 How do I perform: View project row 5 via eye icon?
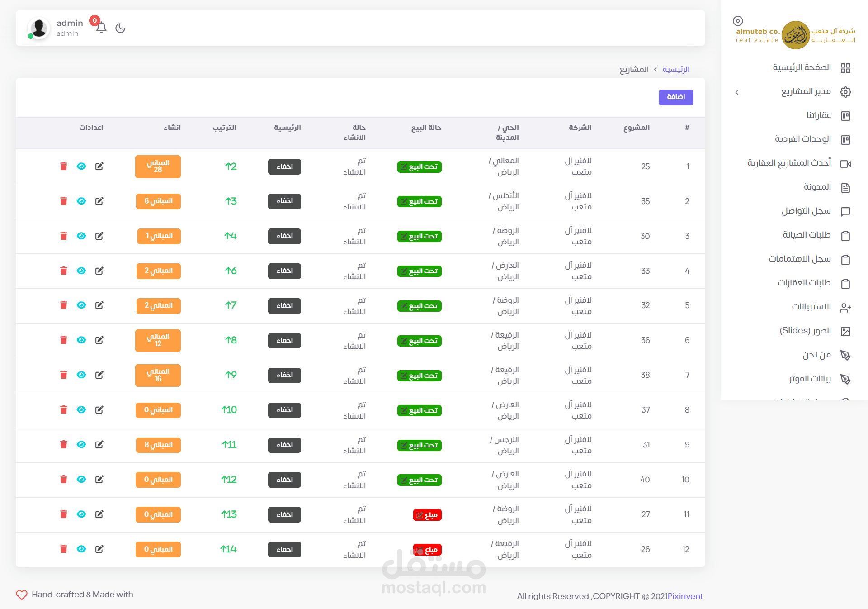81,305
